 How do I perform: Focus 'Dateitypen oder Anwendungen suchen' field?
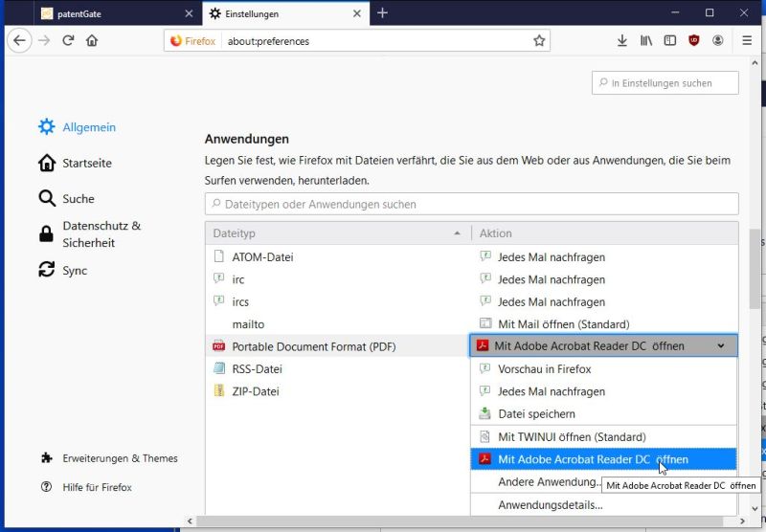471,204
